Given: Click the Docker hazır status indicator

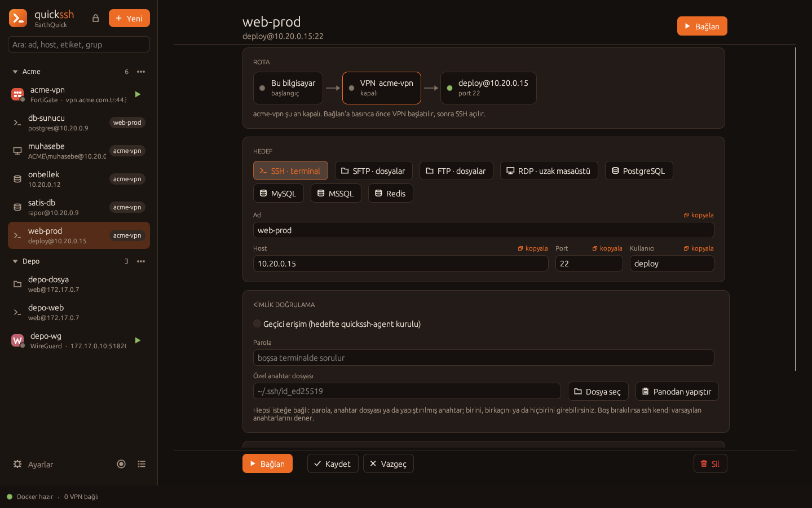Looking at the screenshot, I should [30, 497].
